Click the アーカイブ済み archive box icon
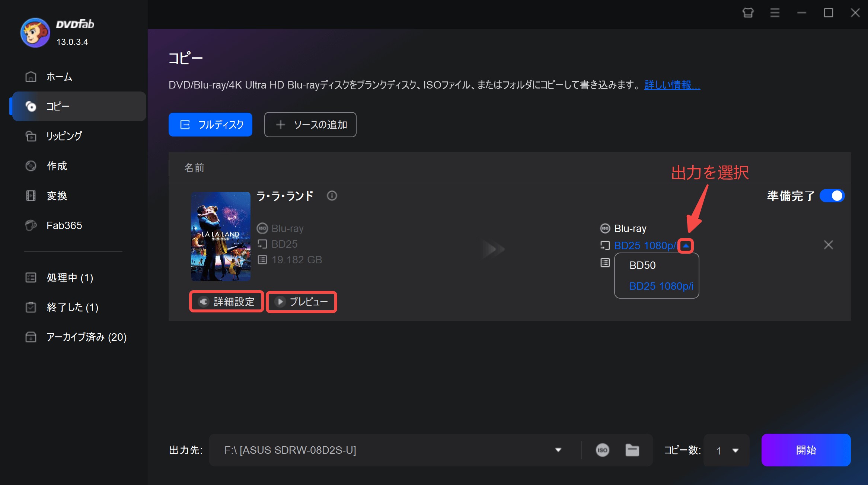Viewport: 868px width, 485px height. (x=31, y=337)
